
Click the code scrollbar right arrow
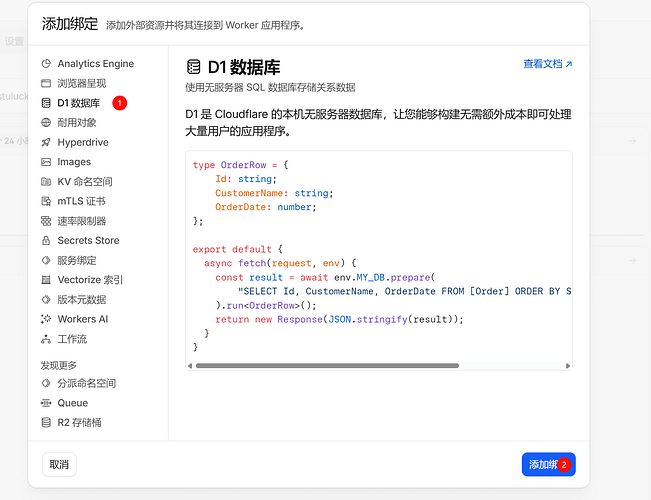tap(568, 366)
